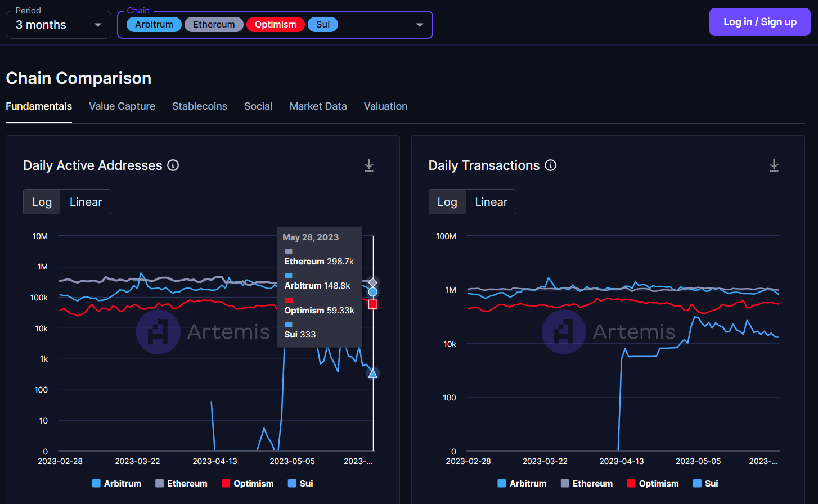Select Log scale for Daily Active Addresses
The width and height of the screenshot is (818, 504).
coord(42,202)
